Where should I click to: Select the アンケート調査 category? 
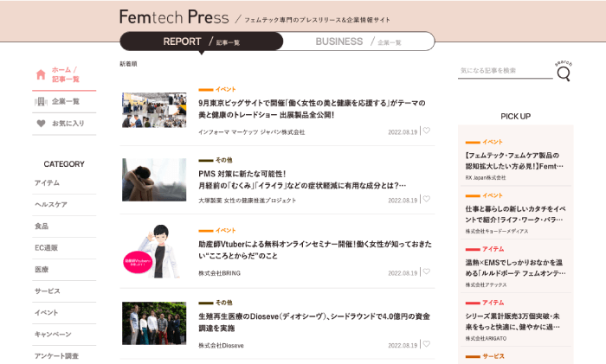pyautogui.click(x=56, y=355)
